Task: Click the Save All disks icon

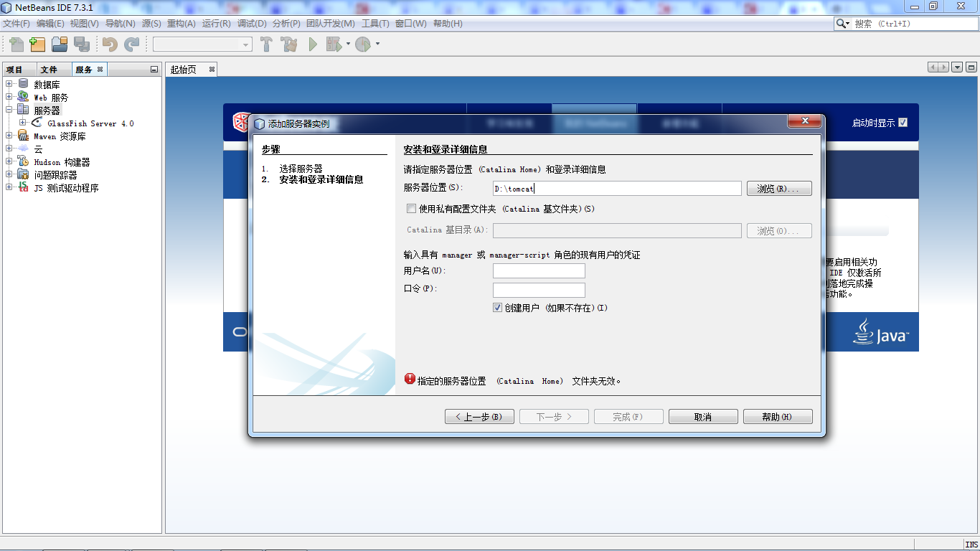Action: tap(82, 44)
